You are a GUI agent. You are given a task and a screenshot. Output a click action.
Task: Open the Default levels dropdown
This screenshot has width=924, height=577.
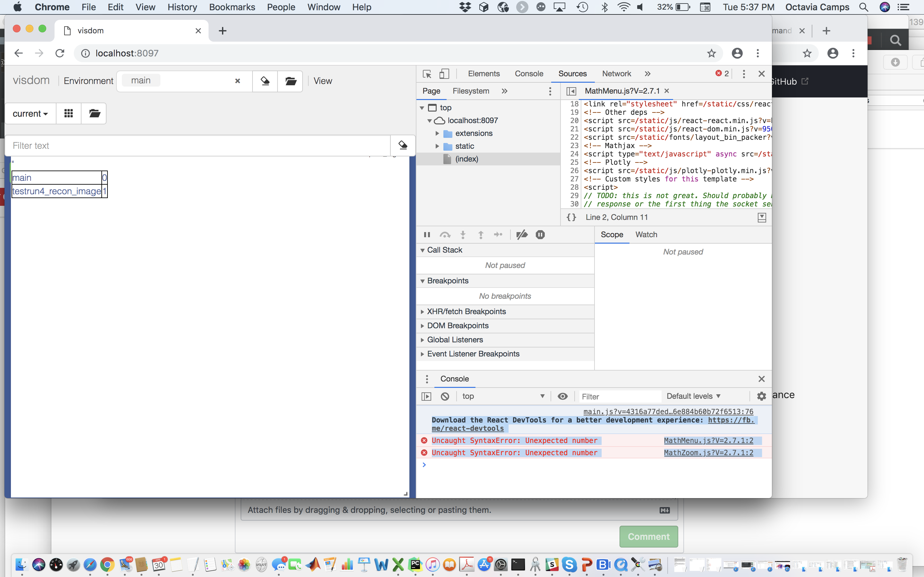(693, 396)
